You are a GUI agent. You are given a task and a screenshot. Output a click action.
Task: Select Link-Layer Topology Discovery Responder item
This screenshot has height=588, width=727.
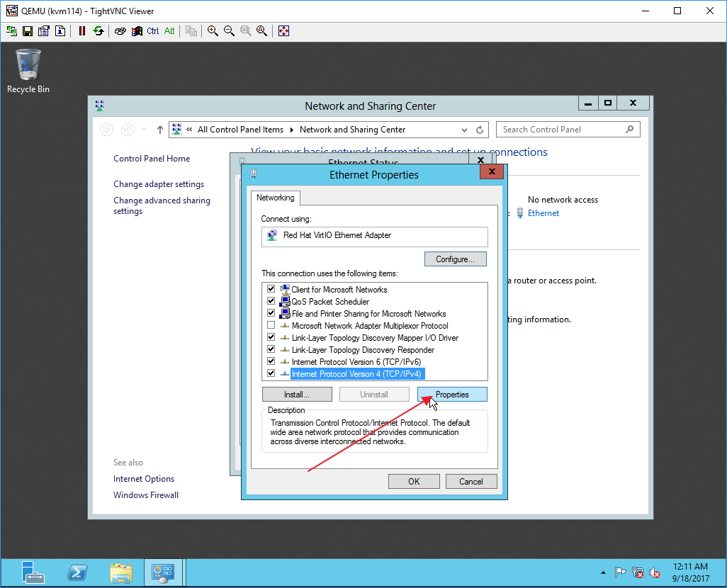click(x=363, y=350)
